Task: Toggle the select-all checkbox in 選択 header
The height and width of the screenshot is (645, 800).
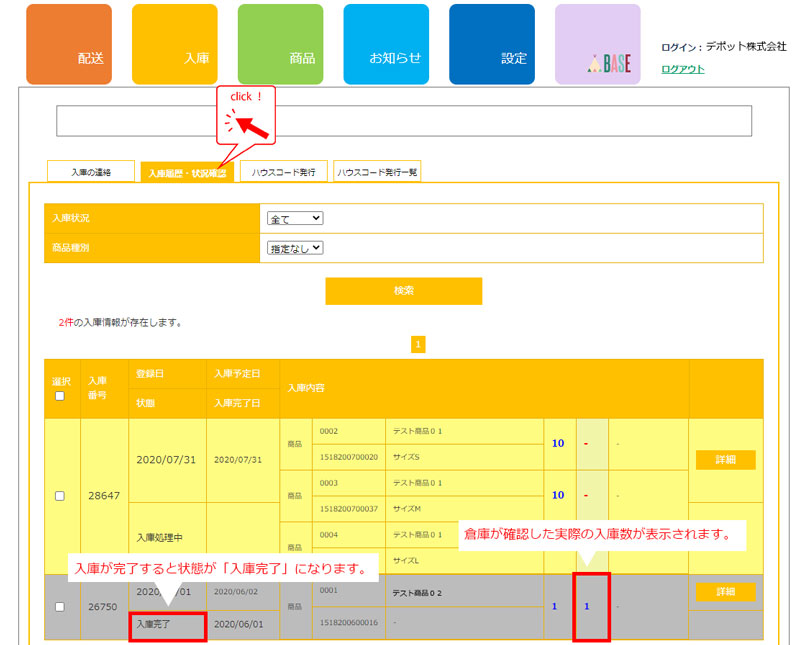Action: [60, 396]
